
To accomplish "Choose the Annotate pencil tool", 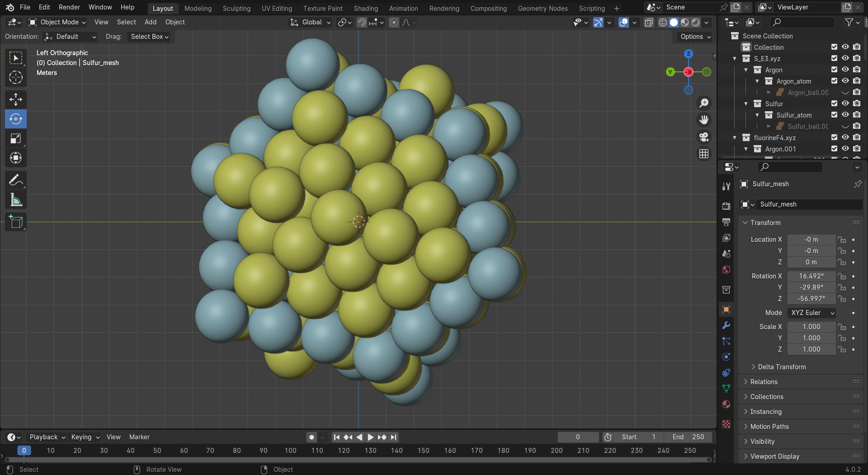I will 16,180.
